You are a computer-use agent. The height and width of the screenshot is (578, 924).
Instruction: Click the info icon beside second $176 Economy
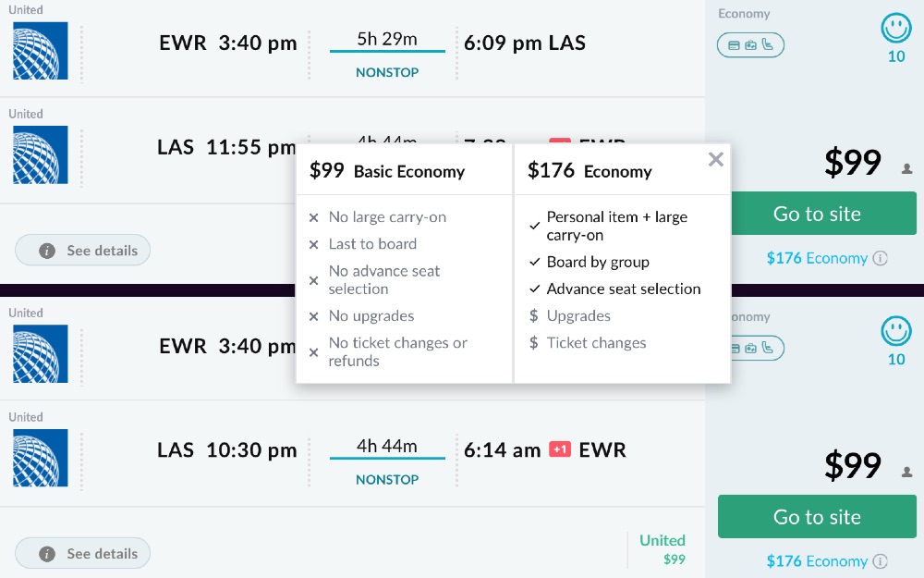coord(881,561)
